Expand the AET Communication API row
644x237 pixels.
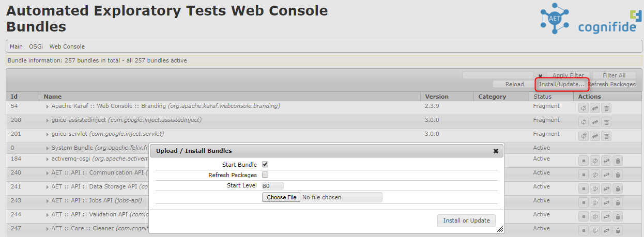pos(48,173)
